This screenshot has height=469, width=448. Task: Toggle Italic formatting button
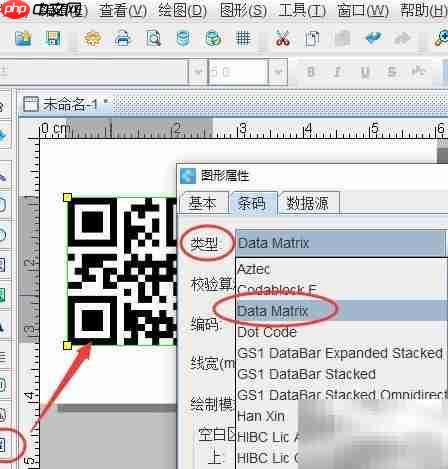coord(338,72)
